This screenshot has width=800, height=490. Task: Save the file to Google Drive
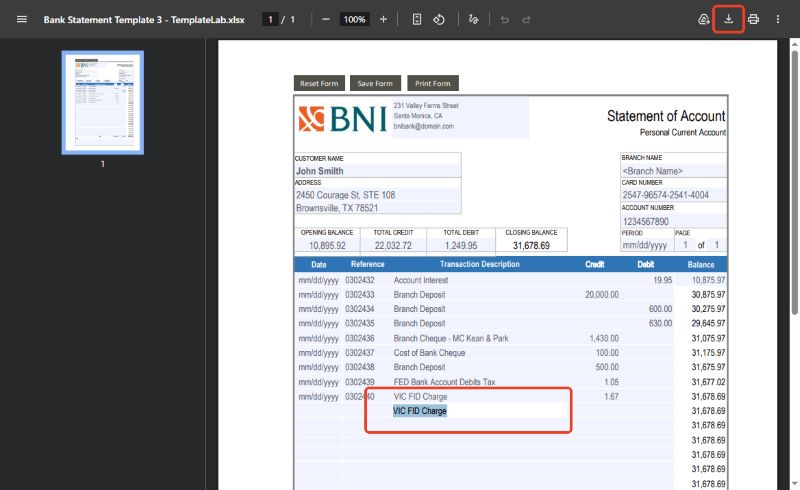click(704, 19)
